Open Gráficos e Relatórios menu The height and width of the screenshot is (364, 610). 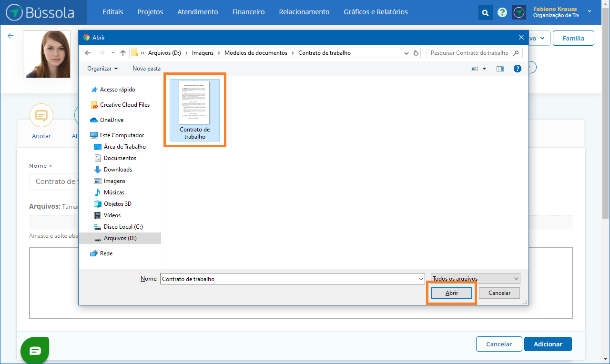pos(376,12)
